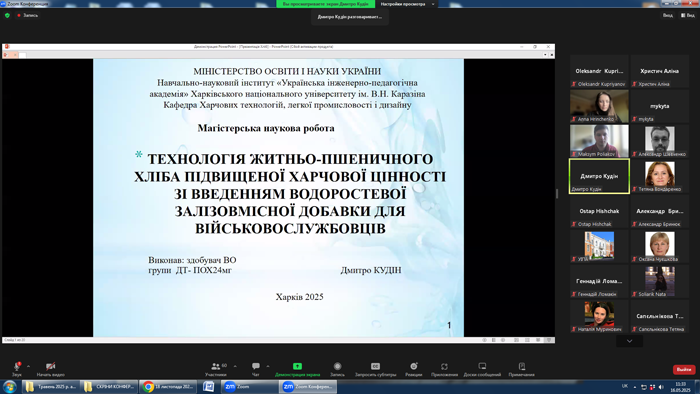Select Христич Аліна participant tile
Image resolution: width=700 pixels, height=394 pixels.
pyautogui.click(x=659, y=71)
